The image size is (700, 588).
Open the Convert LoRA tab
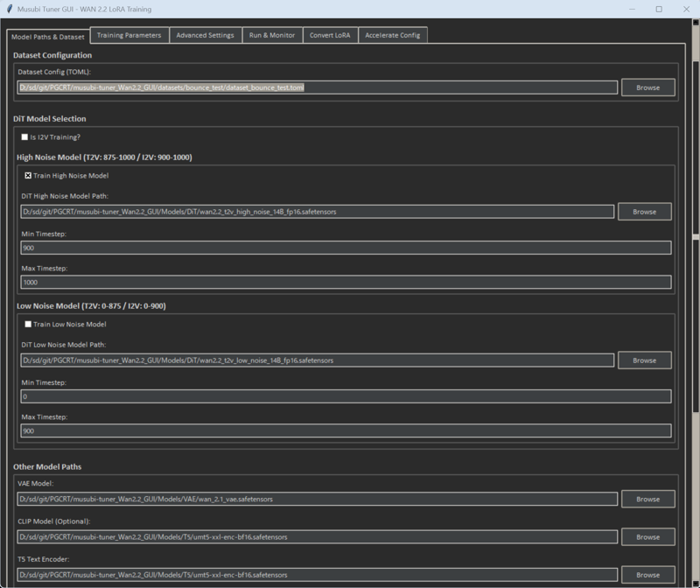(330, 35)
